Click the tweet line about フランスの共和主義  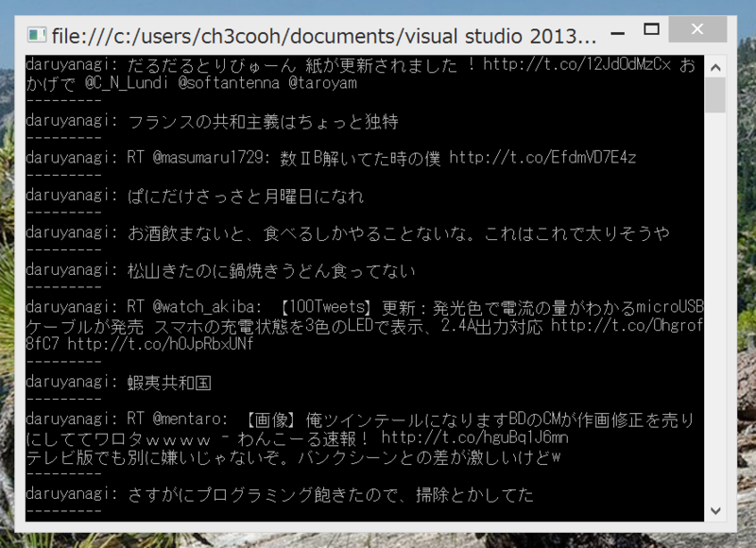coord(212,121)
